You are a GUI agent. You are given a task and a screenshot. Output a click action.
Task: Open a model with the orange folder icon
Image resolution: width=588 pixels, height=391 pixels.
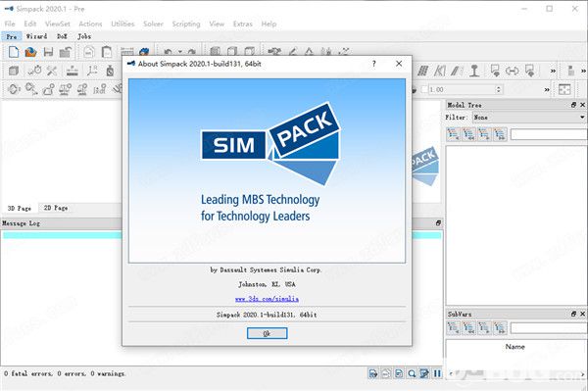(x=30, y=52)
